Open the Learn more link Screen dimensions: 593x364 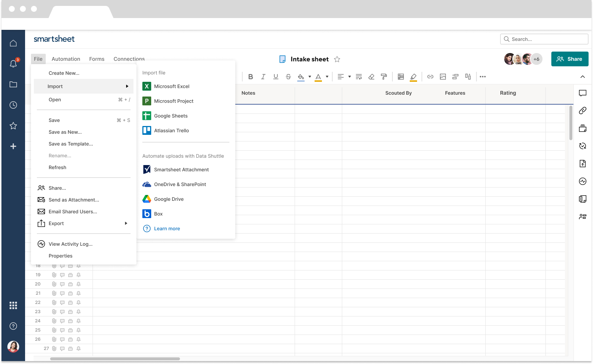[x=167, y=228]
